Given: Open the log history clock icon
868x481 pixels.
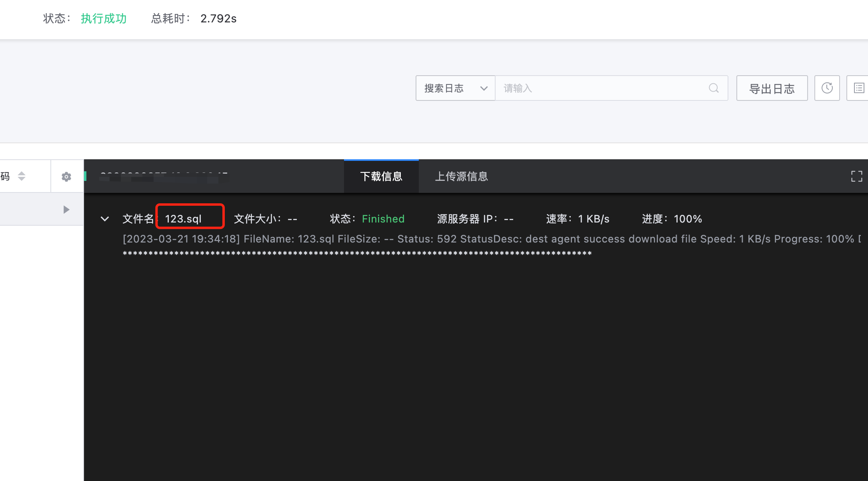Looking at the screenshot, I should coord(827,88).
